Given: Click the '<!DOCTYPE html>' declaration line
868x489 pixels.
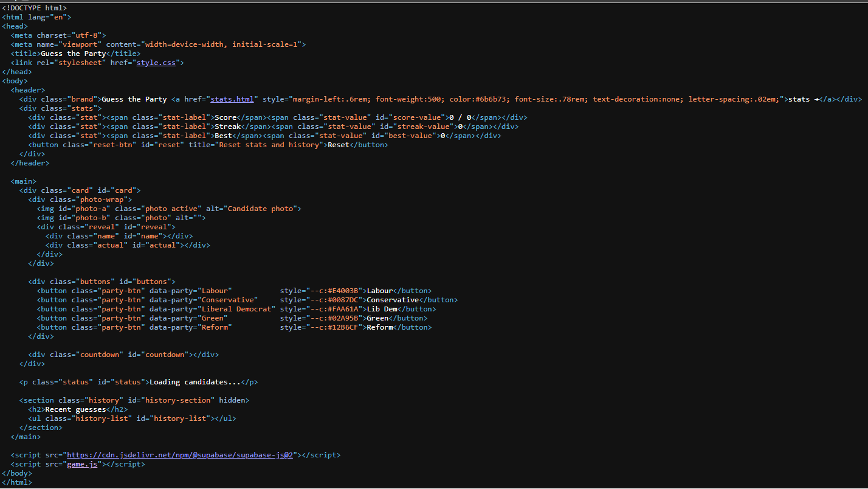Looking at the screenshot, I should tap(35, 8).
